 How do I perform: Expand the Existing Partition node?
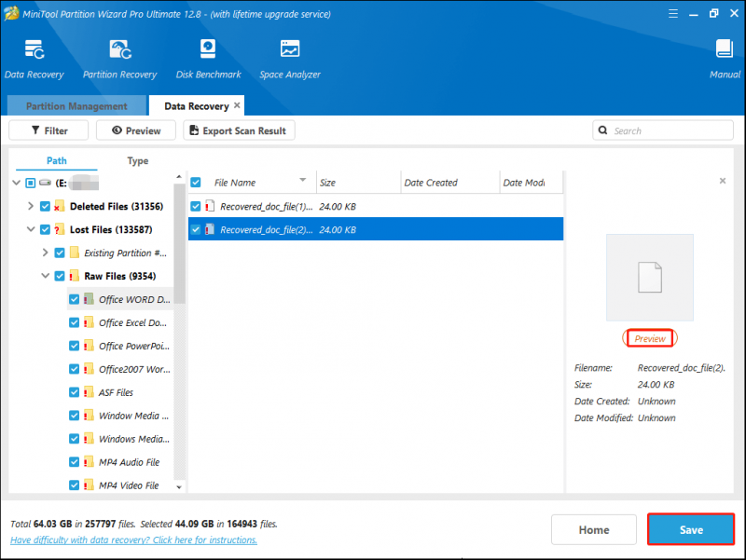tap(45, 253)
